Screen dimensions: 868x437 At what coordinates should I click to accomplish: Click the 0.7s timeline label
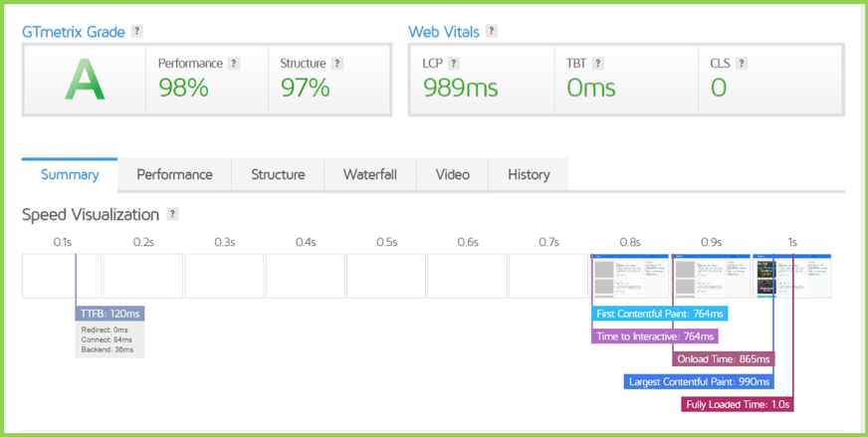click(x=549, y=243)
